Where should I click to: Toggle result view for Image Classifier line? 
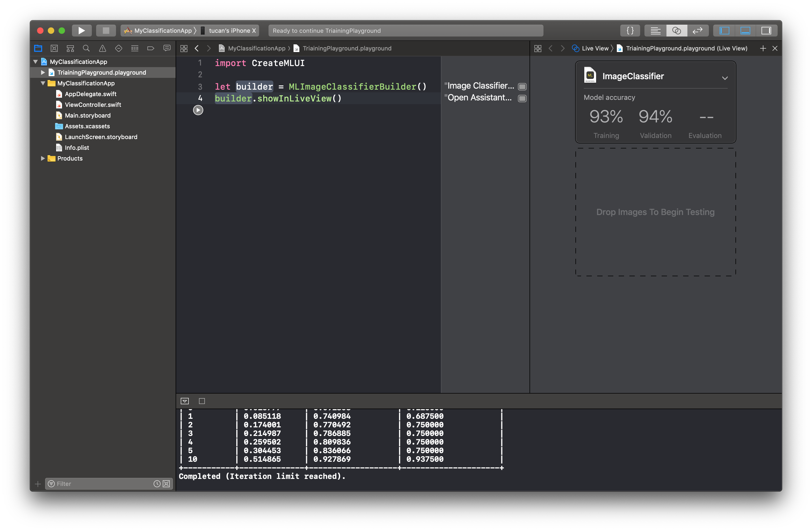point(522,86)
